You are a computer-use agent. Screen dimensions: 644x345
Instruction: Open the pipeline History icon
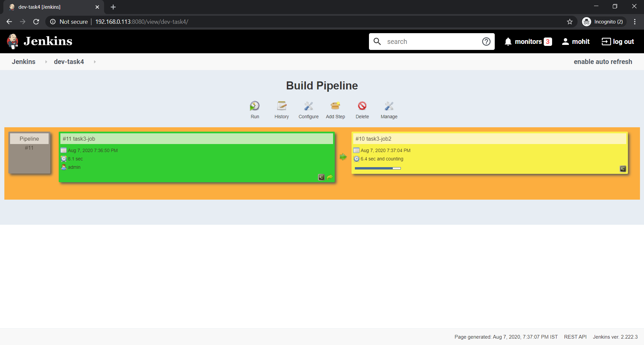(281, 106)
